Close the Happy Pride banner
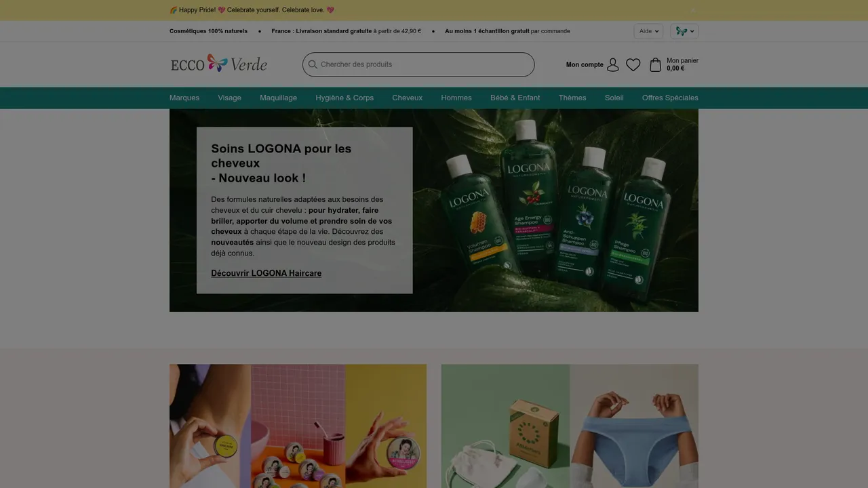The image size is (868, 488). (x=692, y=10)
